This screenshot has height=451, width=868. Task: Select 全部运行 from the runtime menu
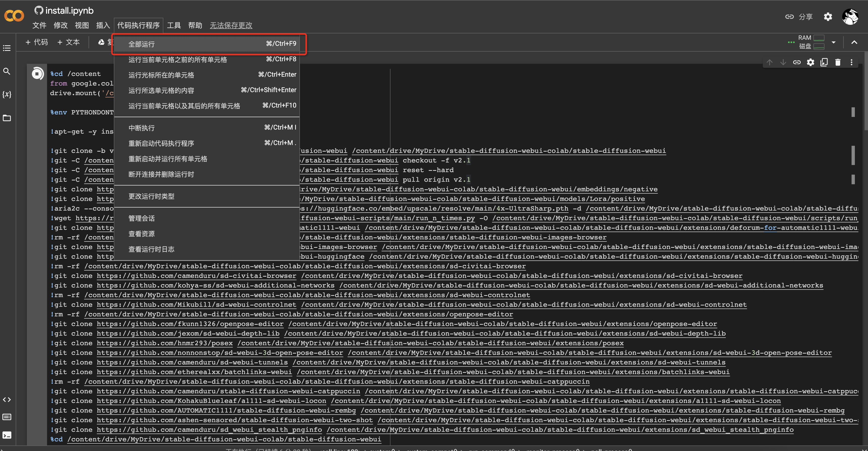(x=142, y=44)
